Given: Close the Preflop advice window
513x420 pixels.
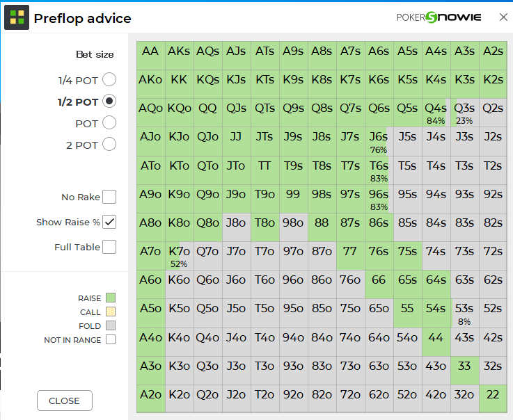Looking at the screenshot, I should (503, 17).
